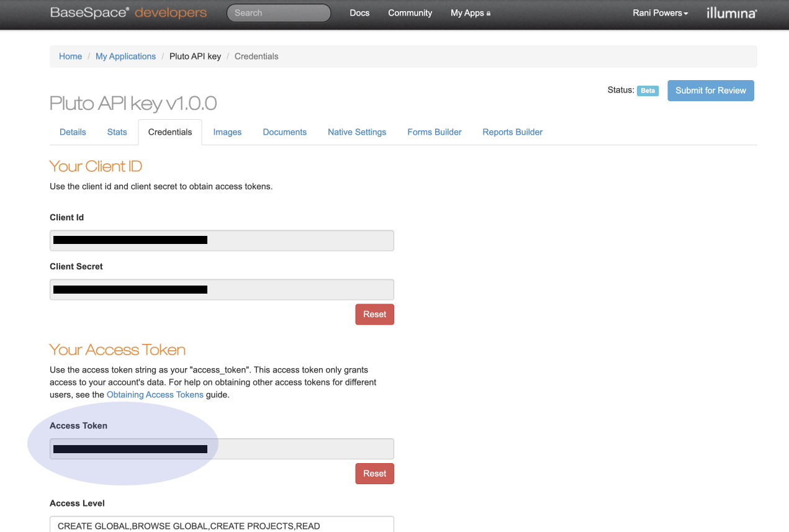Click the Credentials breadcrumb text
Image resolution: width=789 pixels, height=532 pixels.
click(x=256, y=56)
